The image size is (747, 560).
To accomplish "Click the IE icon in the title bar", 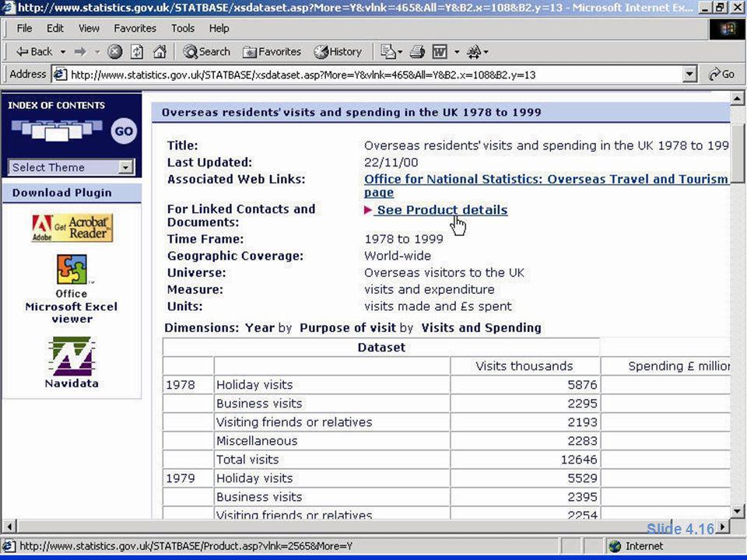I will (8, 8).
